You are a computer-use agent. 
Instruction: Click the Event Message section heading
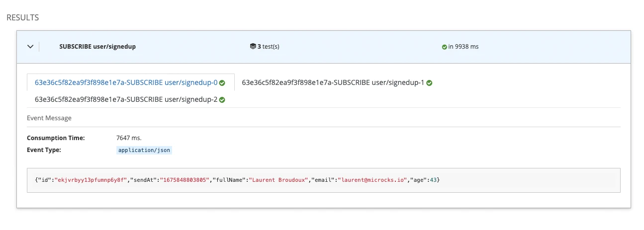49,118
